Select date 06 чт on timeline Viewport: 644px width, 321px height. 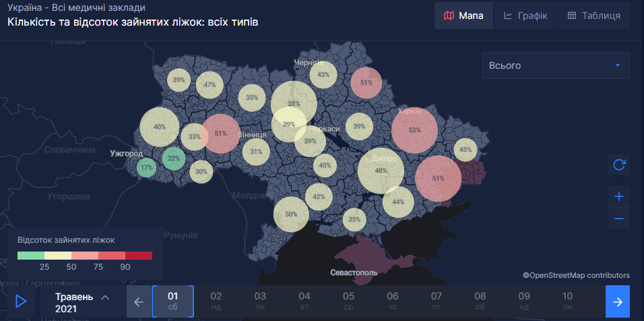pos(393,301)
